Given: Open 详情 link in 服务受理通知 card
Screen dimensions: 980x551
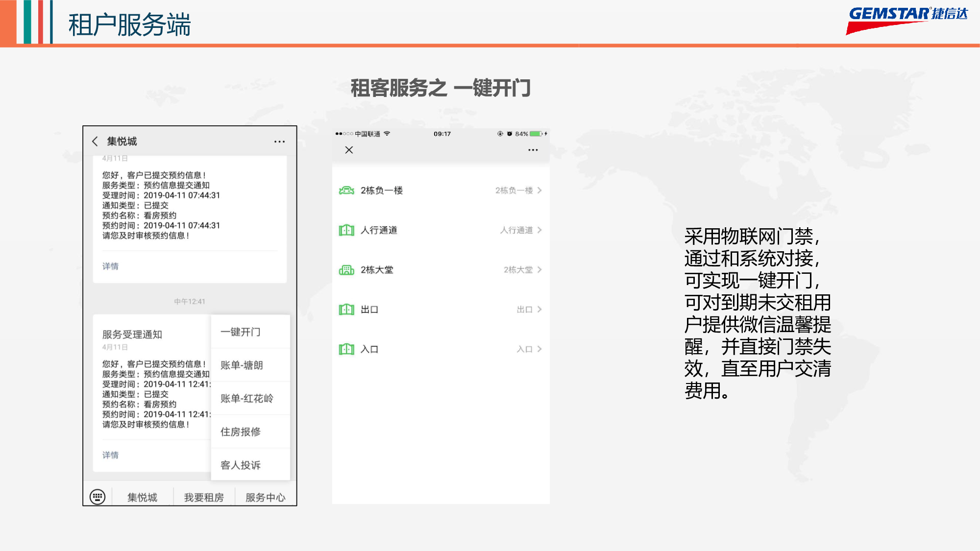Looking at the screenshot, I should click(x=110, y=455).
